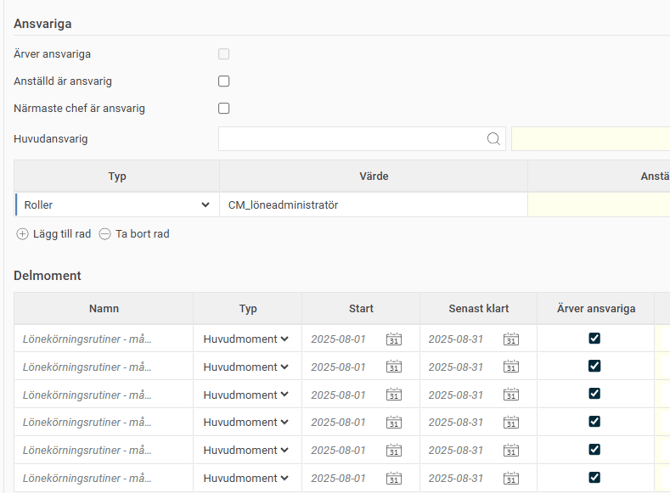Screen dimensions: 670x493
Task: Click the Ta bort rad link
Action: [x=142, y=234]
